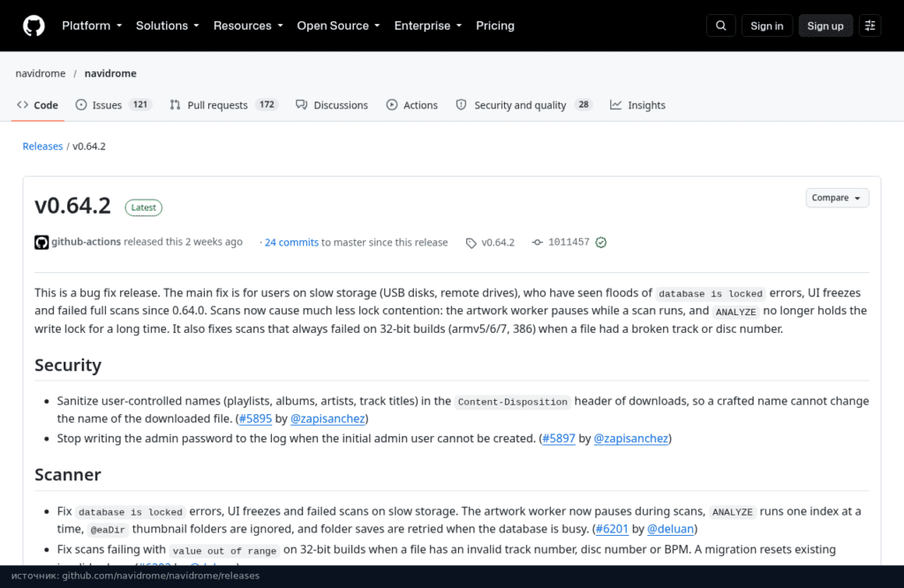Viewport: 904px width, 588px height.
Task: Click the Scanner section heading
Action: [68, 474]
